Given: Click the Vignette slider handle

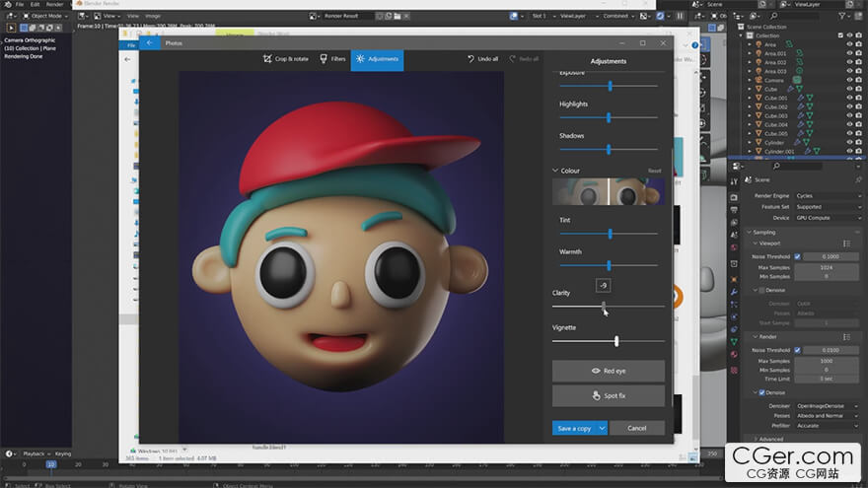Looking at the screenshot, I should (616, 341).
